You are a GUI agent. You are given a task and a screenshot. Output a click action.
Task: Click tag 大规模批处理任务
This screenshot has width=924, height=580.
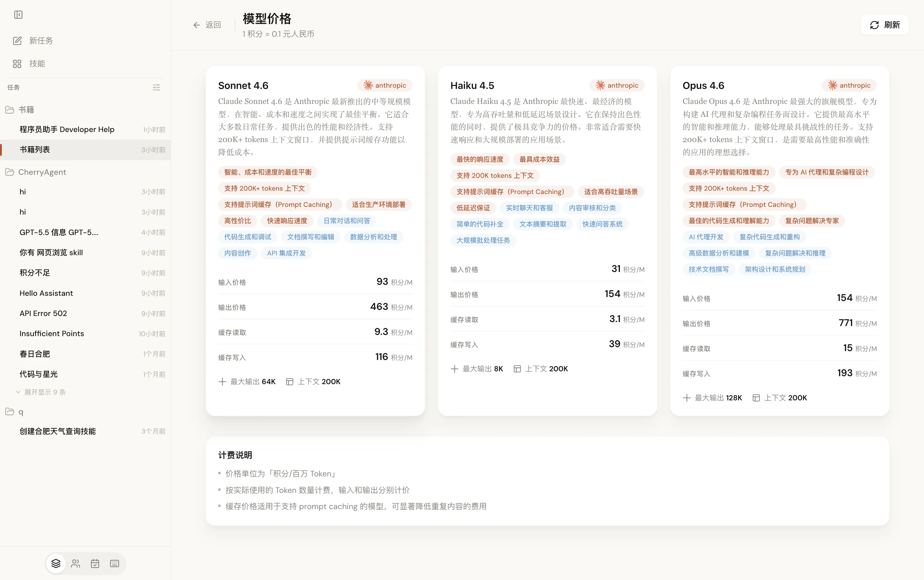tap(483, 240)
